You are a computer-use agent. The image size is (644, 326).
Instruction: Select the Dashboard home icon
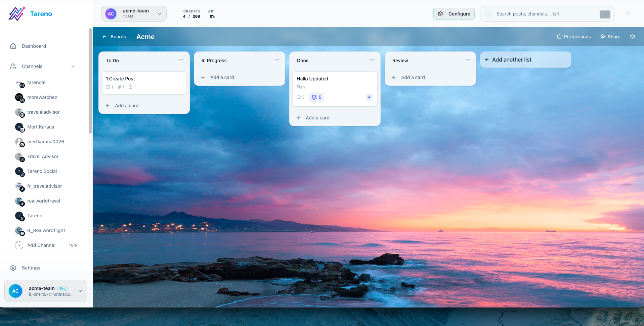pos(13,46)
